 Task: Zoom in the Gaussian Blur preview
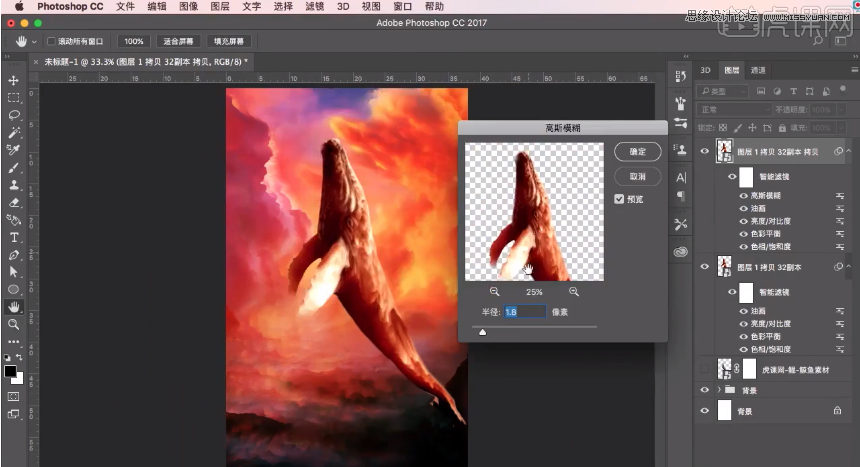click(x=574, y=291)
